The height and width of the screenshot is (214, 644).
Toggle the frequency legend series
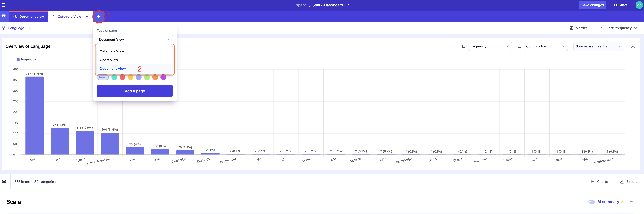(26, 60)
